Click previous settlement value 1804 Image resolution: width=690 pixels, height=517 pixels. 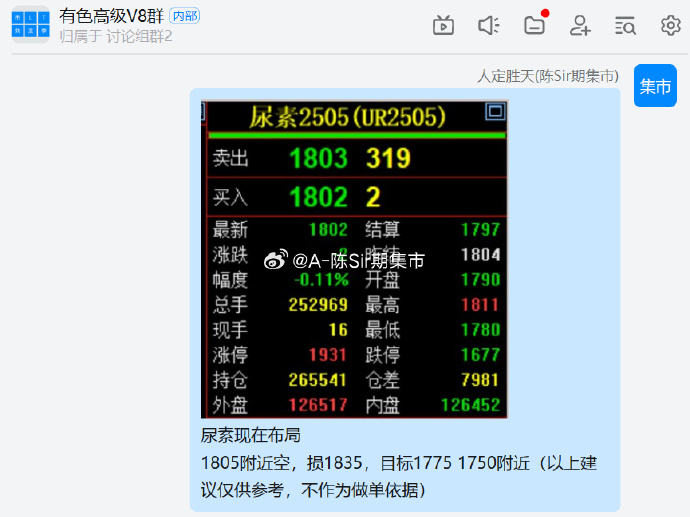pos(481,254)
